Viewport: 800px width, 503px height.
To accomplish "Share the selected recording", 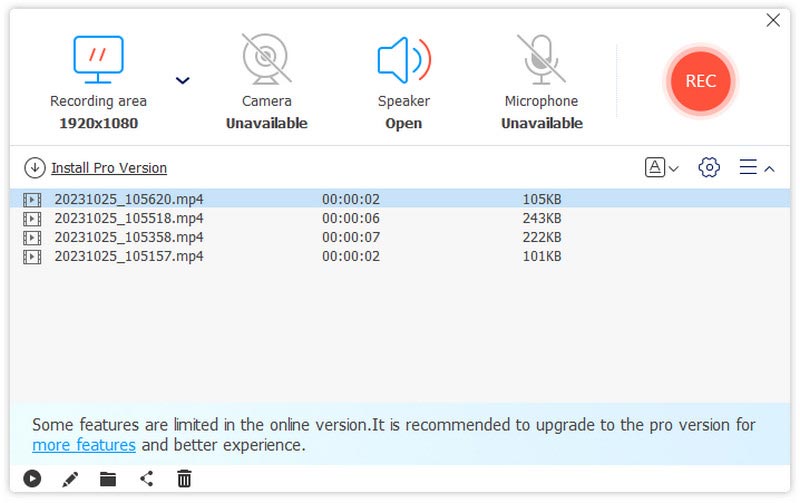I will [x=146, y=479].
